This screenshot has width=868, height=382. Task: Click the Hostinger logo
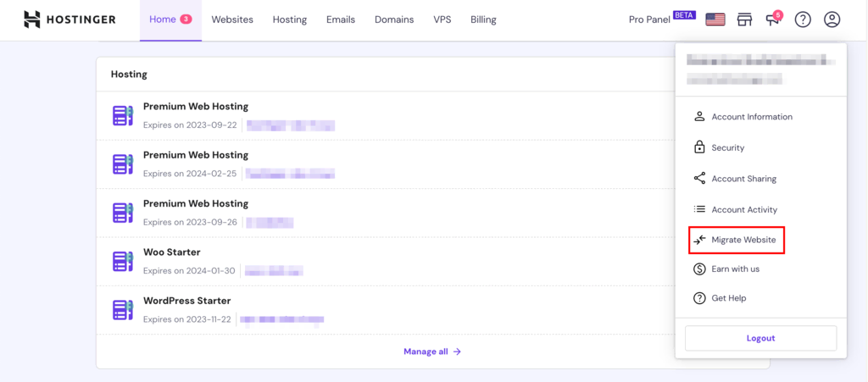tap(70, 19)
